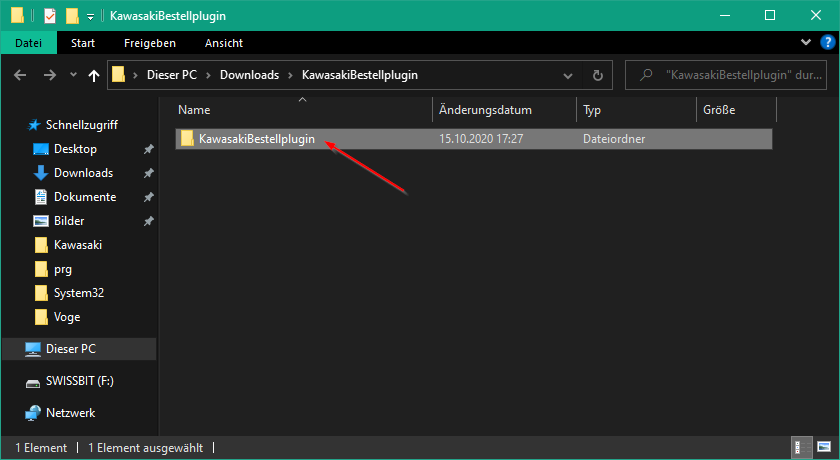Expand the ribbon with the chevron
This screenshot has width=840, height=460.
pos(806,42)
